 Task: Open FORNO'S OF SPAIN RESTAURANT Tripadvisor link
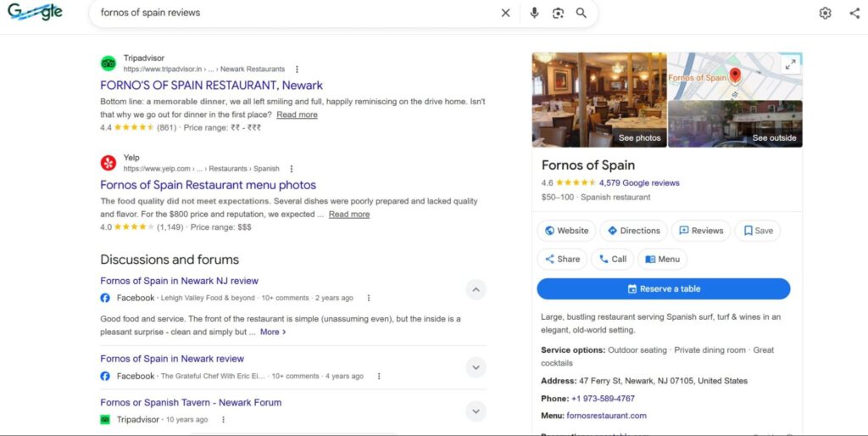(211, 85)
